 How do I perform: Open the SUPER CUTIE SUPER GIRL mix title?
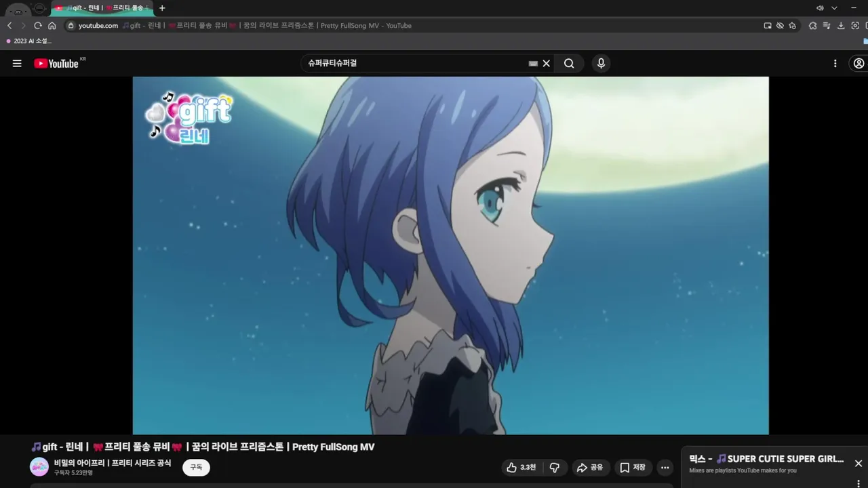[766, 459]
